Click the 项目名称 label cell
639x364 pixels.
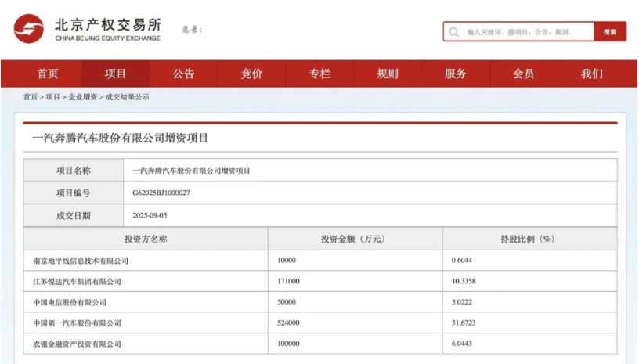[74, 170]
